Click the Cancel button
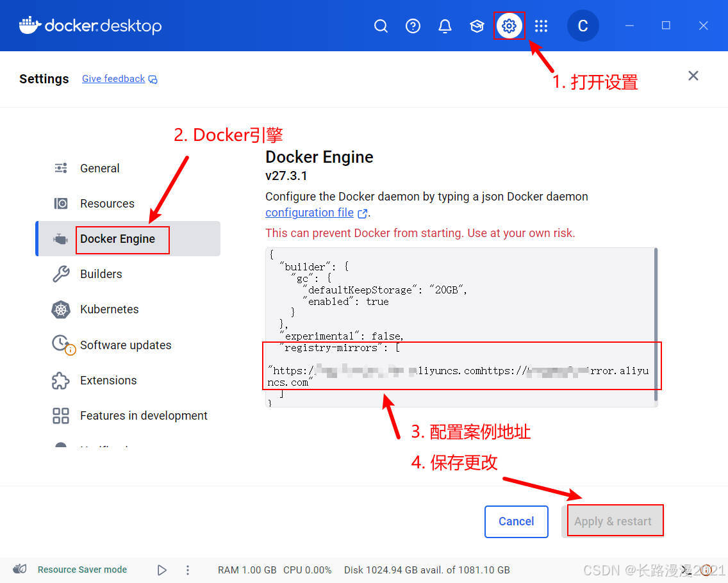728x583 pixels. pyautogui.click(x=517, y=521)
